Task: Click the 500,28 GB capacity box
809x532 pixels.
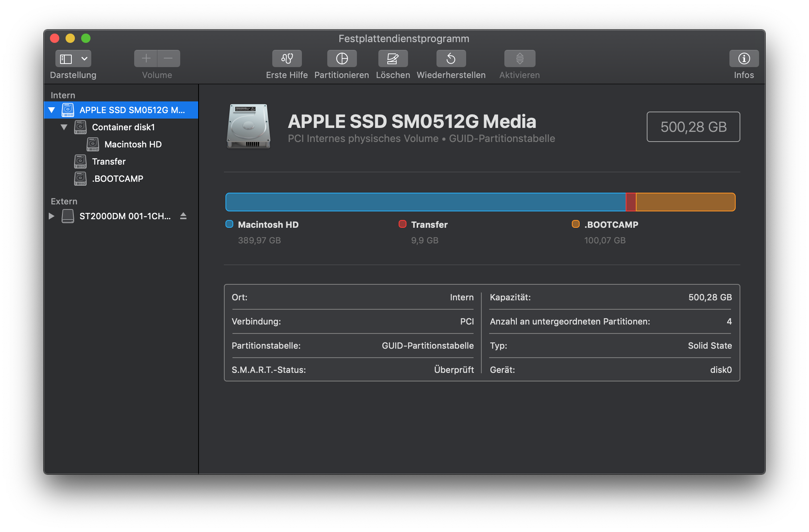Action: pyautogui.click(x=693, y=127)
